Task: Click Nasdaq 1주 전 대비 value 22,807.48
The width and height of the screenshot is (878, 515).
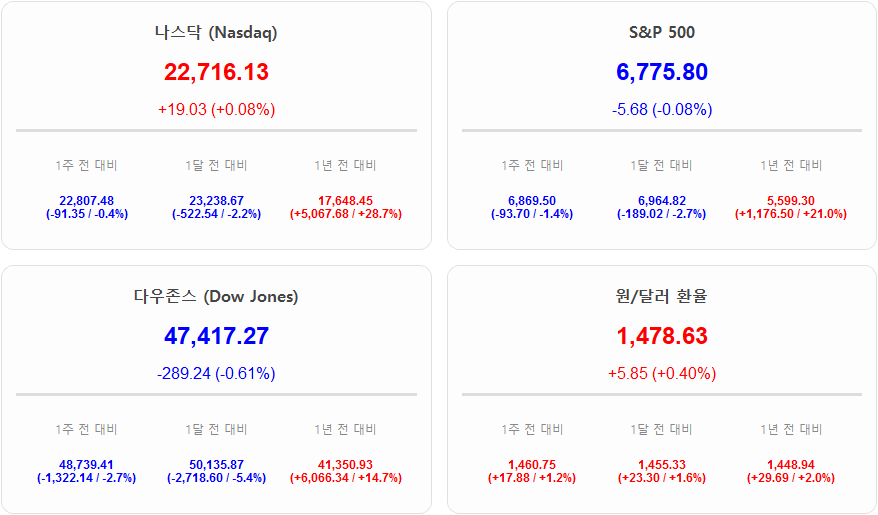Action: [87, 200]
